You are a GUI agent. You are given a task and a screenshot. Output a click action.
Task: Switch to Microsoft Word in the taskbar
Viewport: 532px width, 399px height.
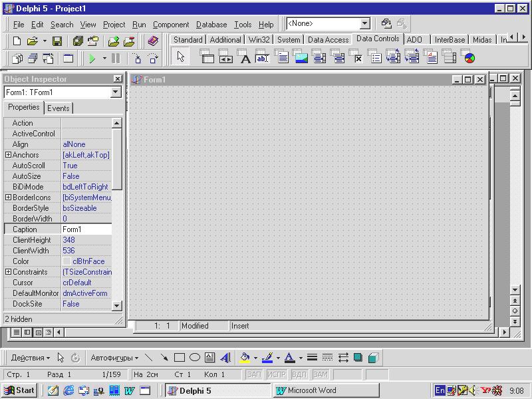coord(326,390)
